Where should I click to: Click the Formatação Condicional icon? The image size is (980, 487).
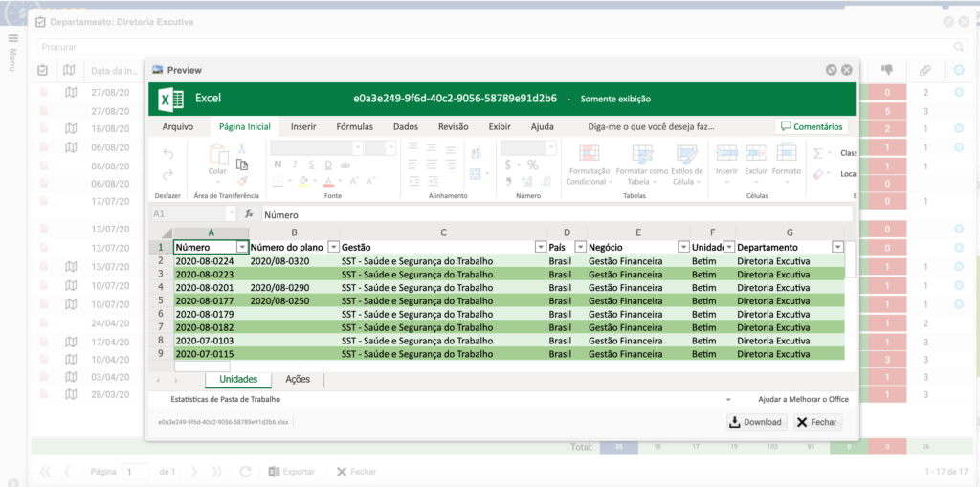click(x=588, y=154)
